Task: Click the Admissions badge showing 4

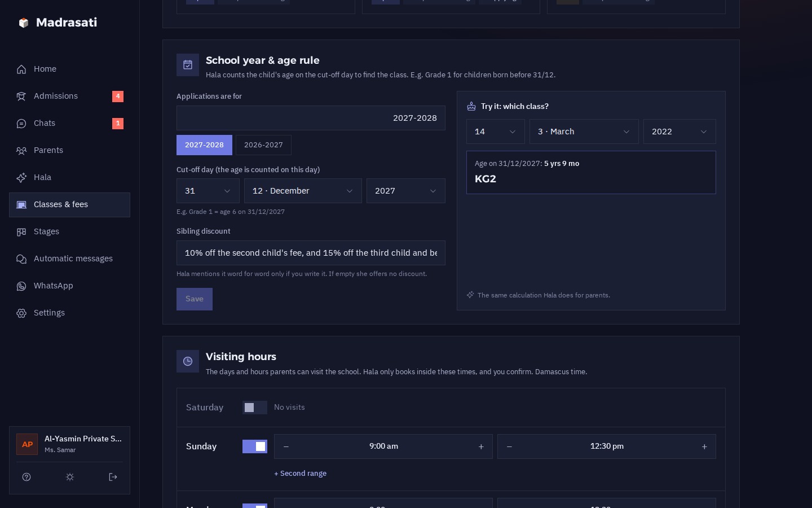Action: tap(118, 97)
